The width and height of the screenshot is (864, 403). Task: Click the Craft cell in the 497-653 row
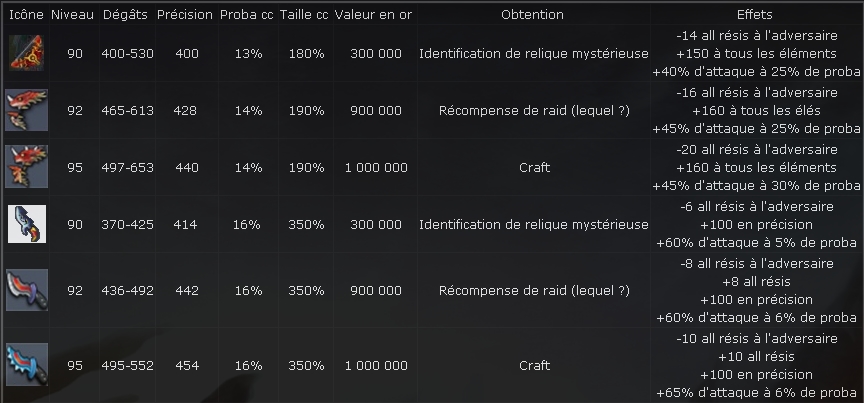pos(534,167)
